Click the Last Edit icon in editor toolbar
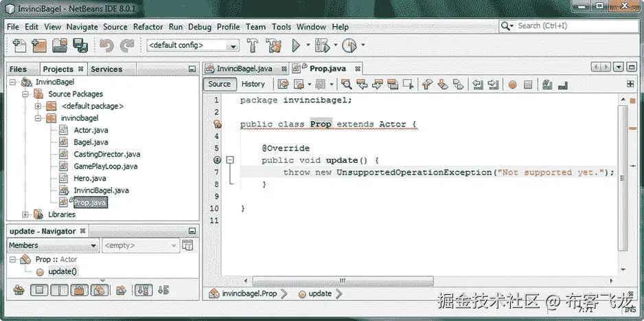Image resolution: width=644 pixels, height=321 pixels. (284, 85)
